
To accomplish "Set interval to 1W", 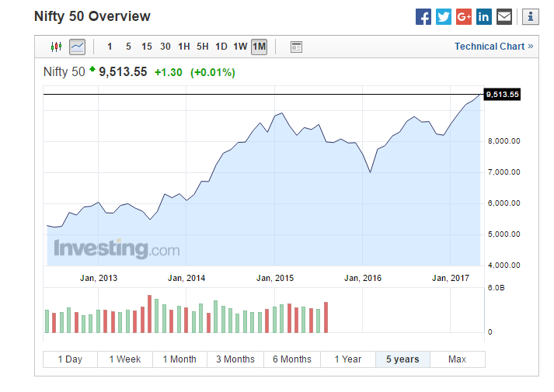I will click(x=240, y=47).
